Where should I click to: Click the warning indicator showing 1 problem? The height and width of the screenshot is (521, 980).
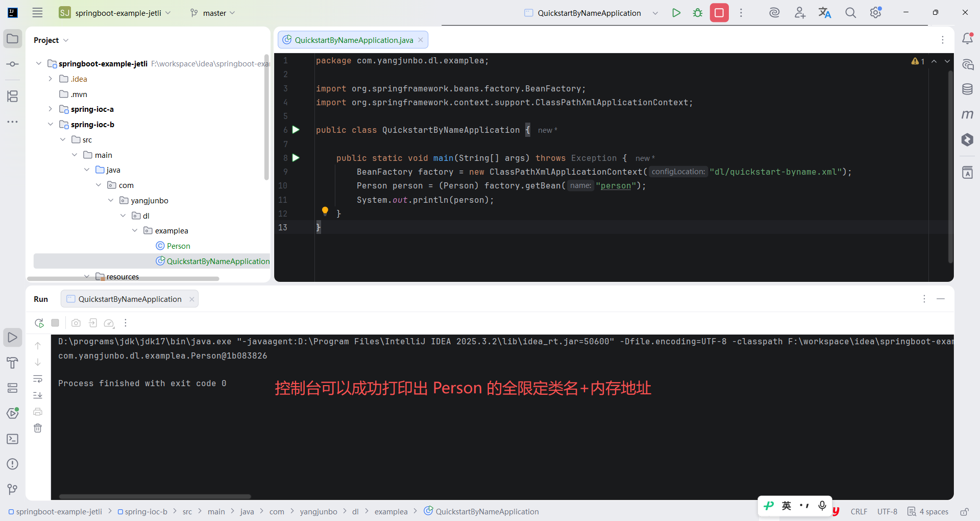click(918, 61)
